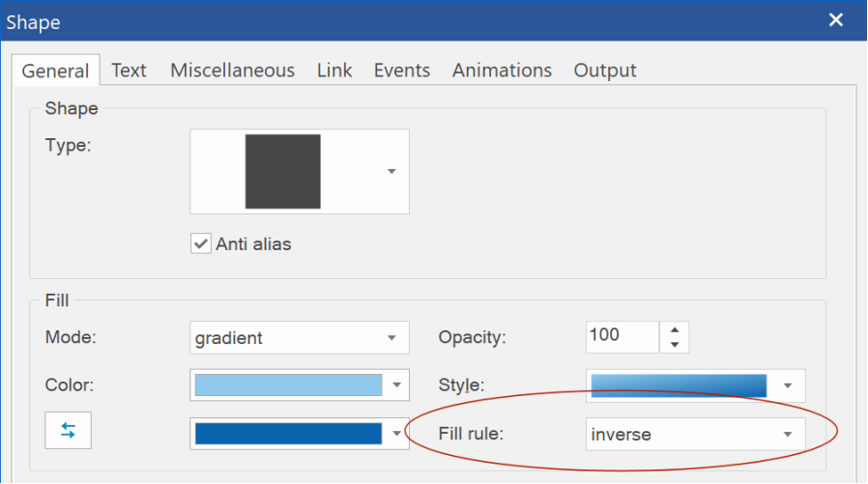Screen dimensions: 868x484
Task: Increase opacity with the up arrow
Action: point(675,330)
